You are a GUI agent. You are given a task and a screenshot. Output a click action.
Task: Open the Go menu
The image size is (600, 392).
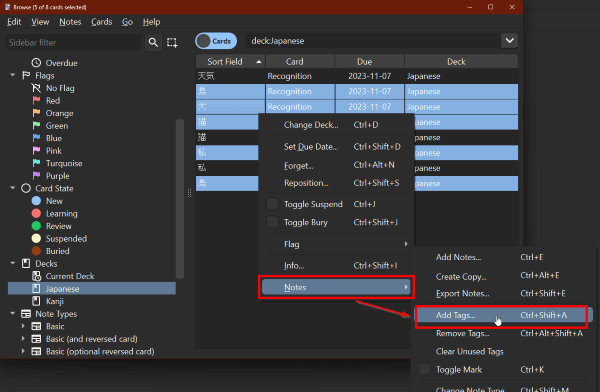[x=127, y=22]
